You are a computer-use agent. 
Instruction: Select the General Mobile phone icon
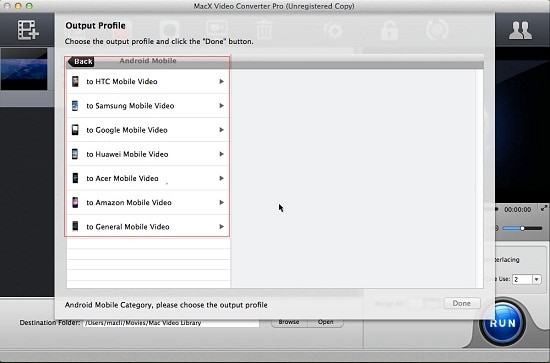(x=75, y=227)
